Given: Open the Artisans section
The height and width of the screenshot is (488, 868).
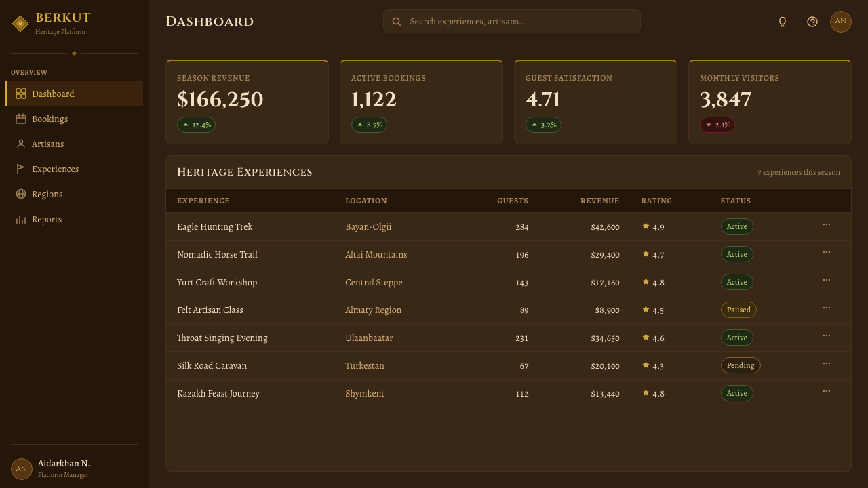Looking at the screenshot, I should (75, 144).
